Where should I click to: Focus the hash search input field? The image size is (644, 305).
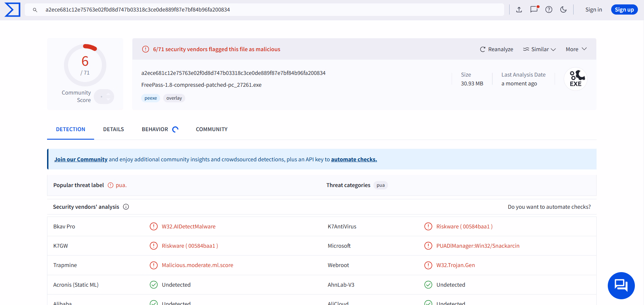point(264,9)
